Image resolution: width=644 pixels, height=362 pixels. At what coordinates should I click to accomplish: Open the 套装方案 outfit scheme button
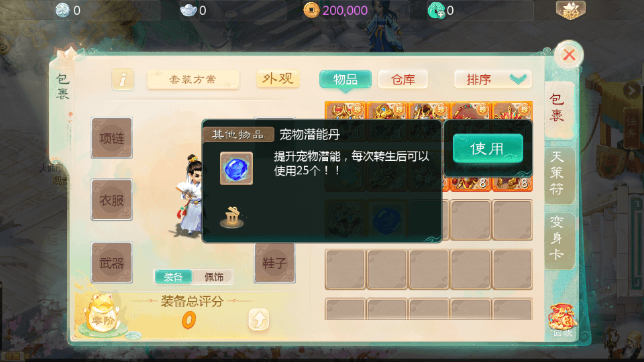[x=193, y=79]
